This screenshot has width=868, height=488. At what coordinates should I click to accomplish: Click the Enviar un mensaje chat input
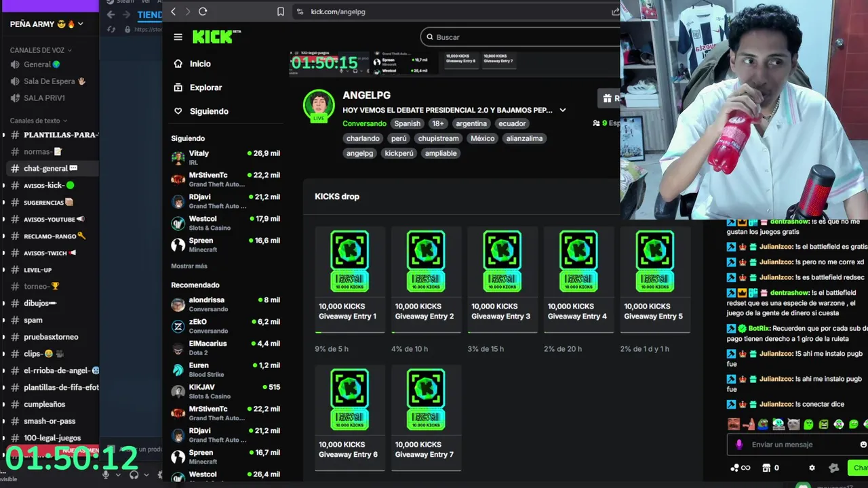click(x=797, y=445)
